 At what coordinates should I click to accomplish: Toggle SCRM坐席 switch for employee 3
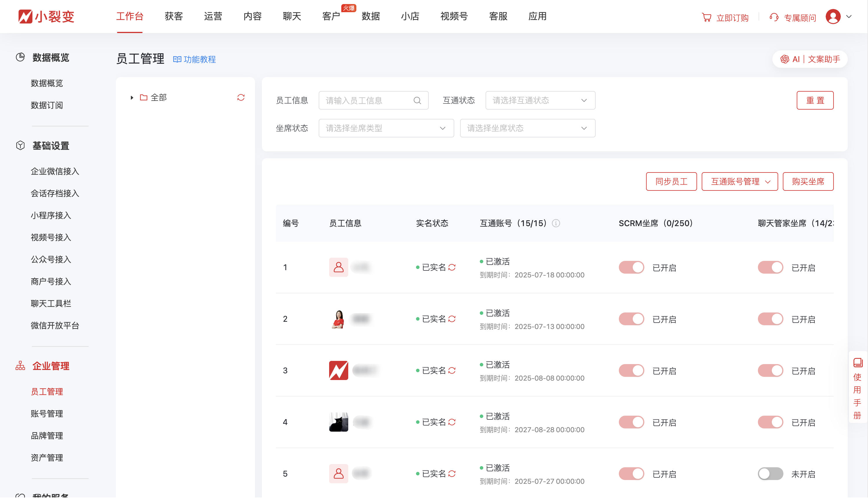point(631,371)
